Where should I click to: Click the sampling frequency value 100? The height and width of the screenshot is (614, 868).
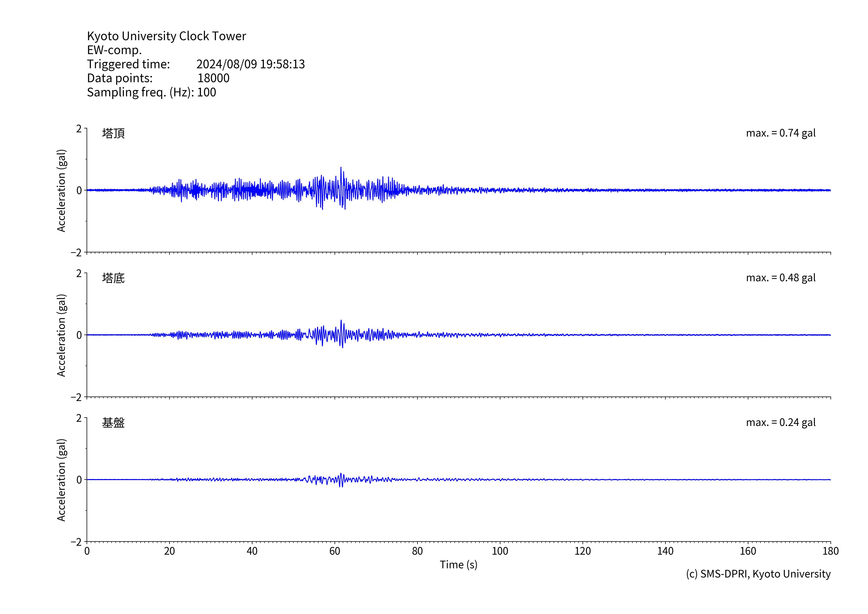[x=207, y=92]
